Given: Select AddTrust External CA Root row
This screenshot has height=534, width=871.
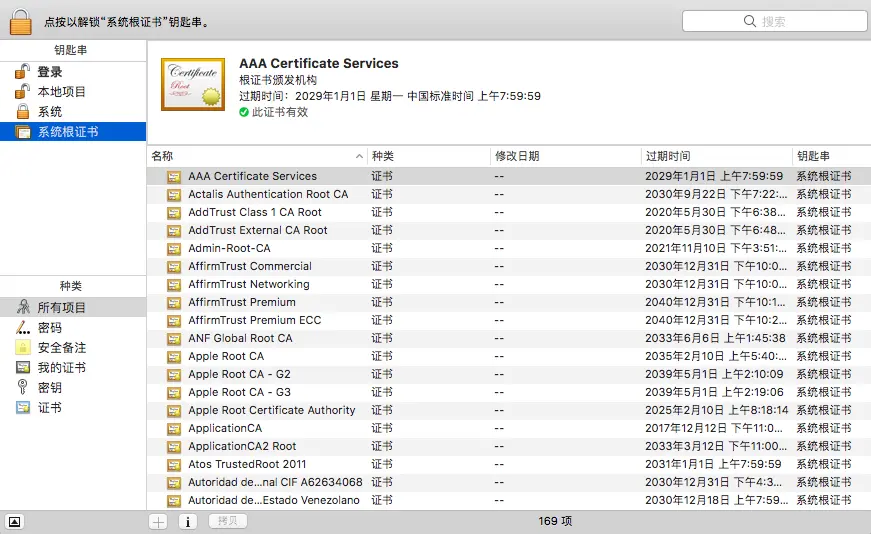Looking at the screenshot, I should coord(509,230).
